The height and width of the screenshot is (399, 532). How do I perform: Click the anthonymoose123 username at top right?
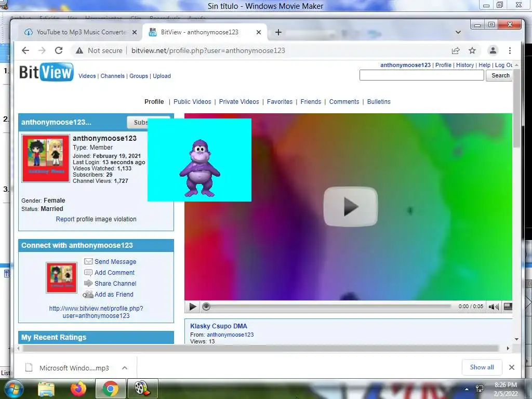(405, 65)
